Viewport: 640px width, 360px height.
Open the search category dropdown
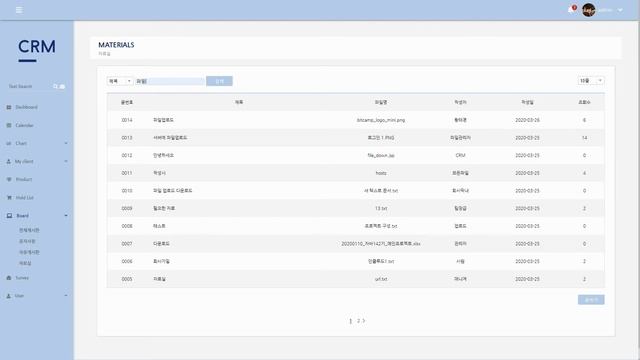click(x=120, y=81)
